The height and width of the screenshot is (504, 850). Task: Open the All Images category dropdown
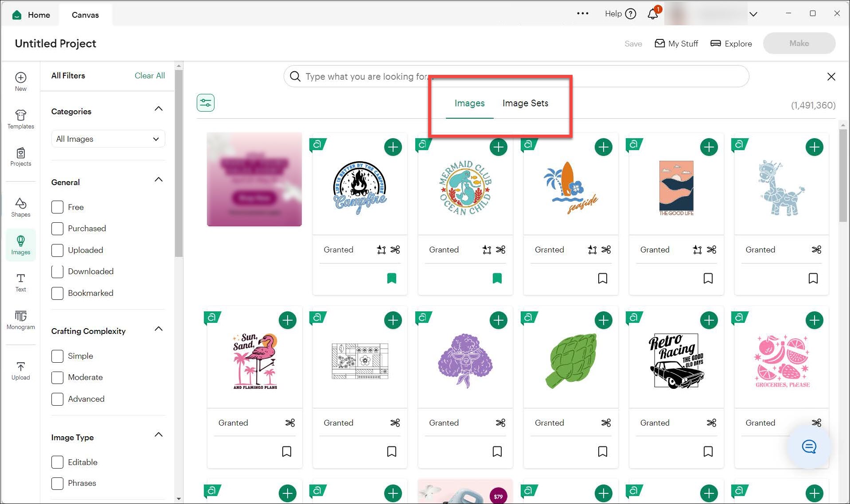pyautogui.click(x=108, y=139)
